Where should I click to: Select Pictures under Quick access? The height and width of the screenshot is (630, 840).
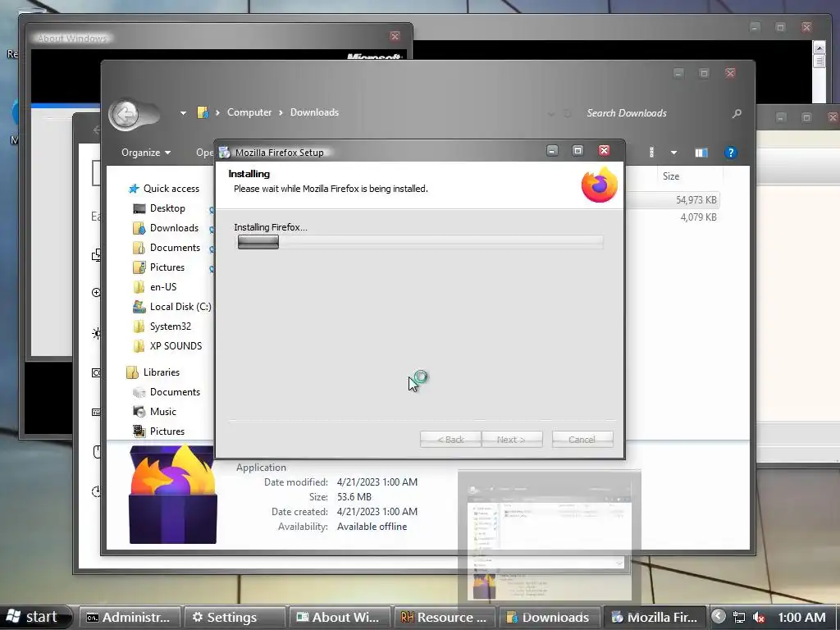[x=167, y=267]
